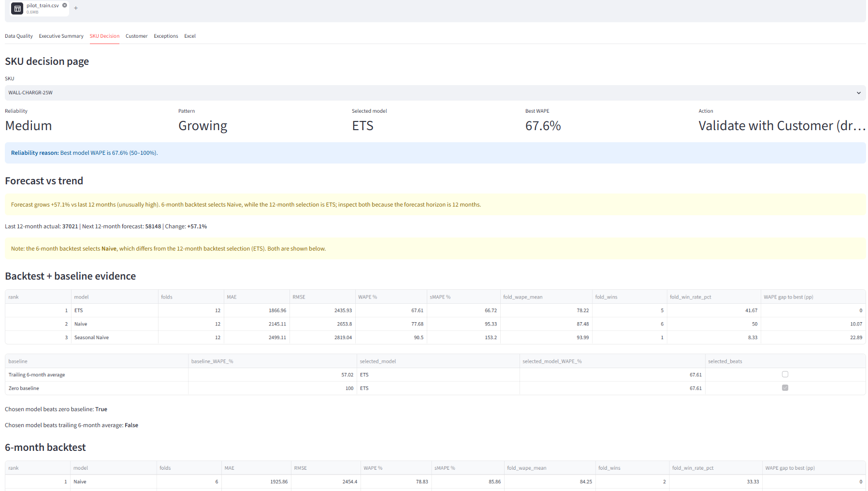This screenshot has height=491, width=868.
Task: Add another file with the plus icon
Action: [76, 8]
